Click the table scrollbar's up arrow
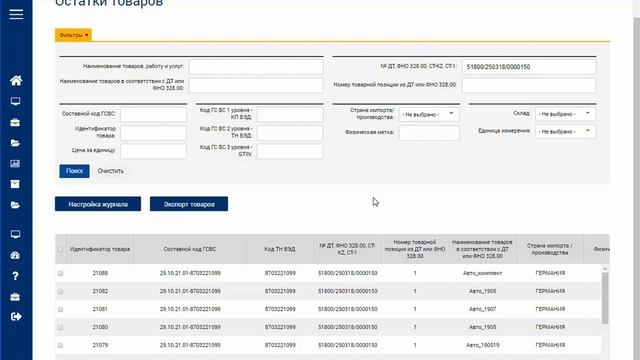 tap(605, 269)
